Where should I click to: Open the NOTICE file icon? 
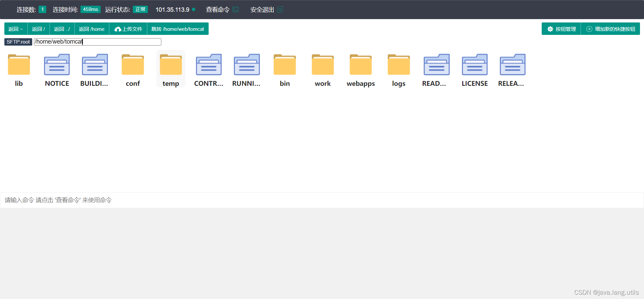click(57, 64)
